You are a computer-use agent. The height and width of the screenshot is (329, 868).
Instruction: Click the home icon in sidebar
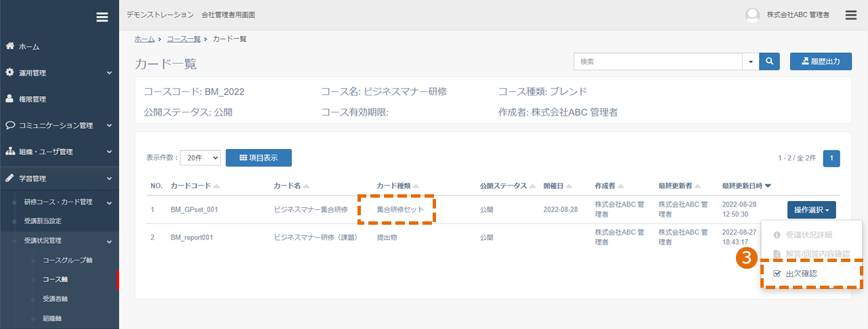click(9, 46)
